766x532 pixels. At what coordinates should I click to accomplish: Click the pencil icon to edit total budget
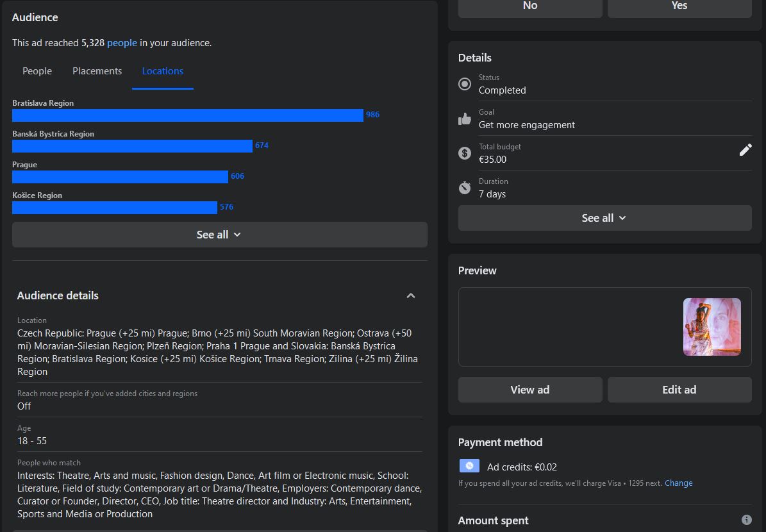(745, 150)
